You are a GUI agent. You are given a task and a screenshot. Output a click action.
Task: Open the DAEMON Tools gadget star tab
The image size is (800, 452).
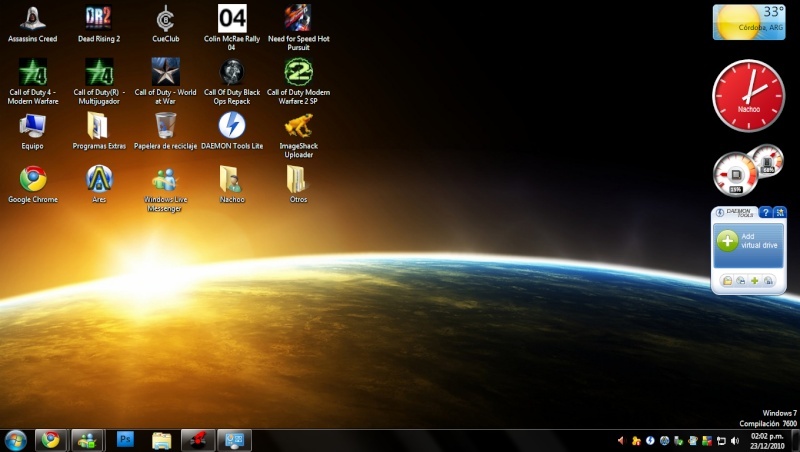pos(780,213)
